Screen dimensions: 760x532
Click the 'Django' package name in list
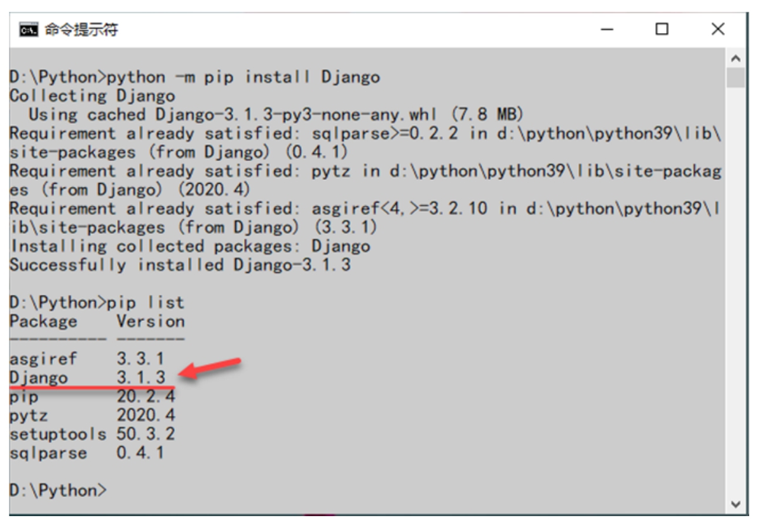click(x=39, y=378)
